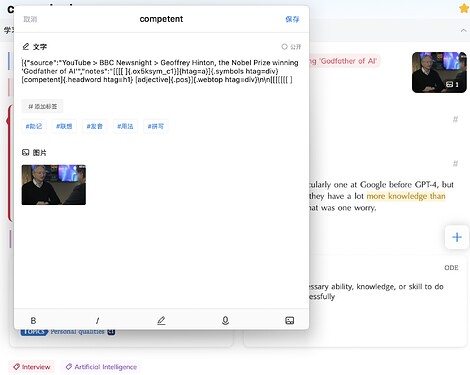The width and height of the screenshot is (470, 375).
Task: Open Personal qualities topic link
Action: pos(77,332)
